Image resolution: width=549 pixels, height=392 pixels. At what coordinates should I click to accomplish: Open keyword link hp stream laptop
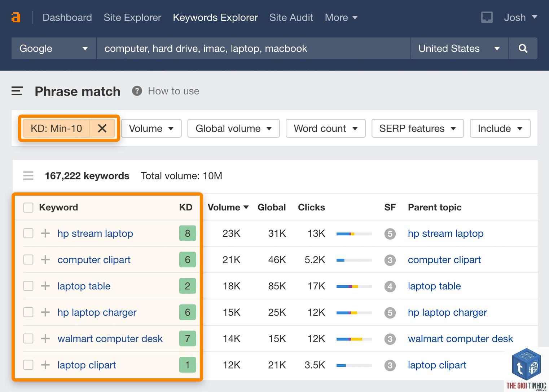[x=95, y=233]
